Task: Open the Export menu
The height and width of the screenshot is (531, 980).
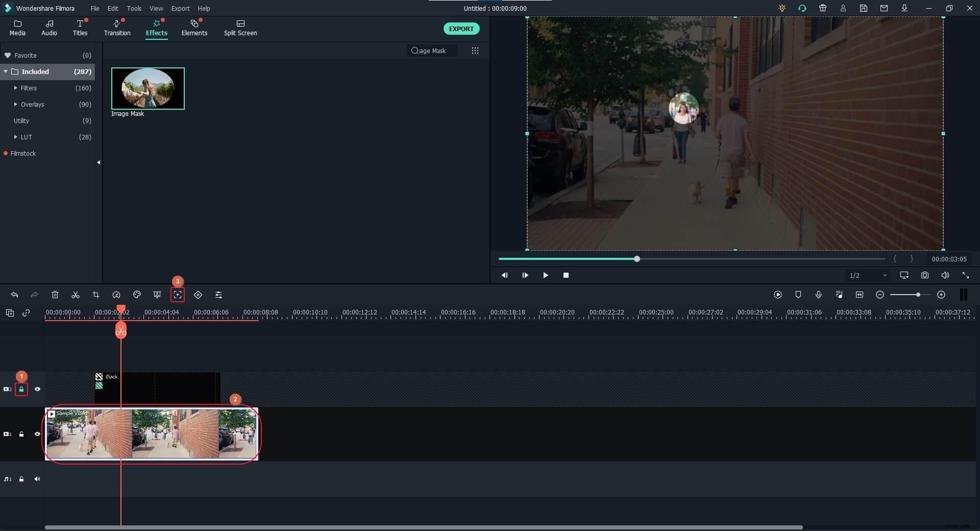Action: pyautogui.click(x=180, y=8)
